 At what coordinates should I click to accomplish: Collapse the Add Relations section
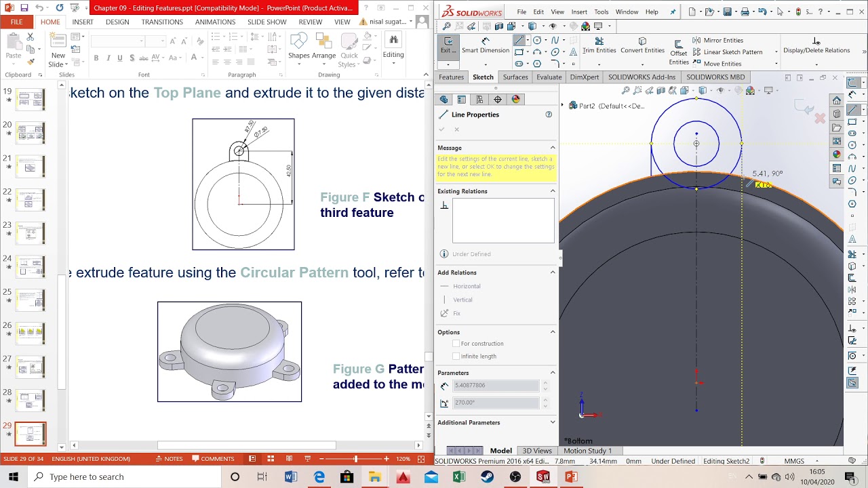tap(552, 272)
